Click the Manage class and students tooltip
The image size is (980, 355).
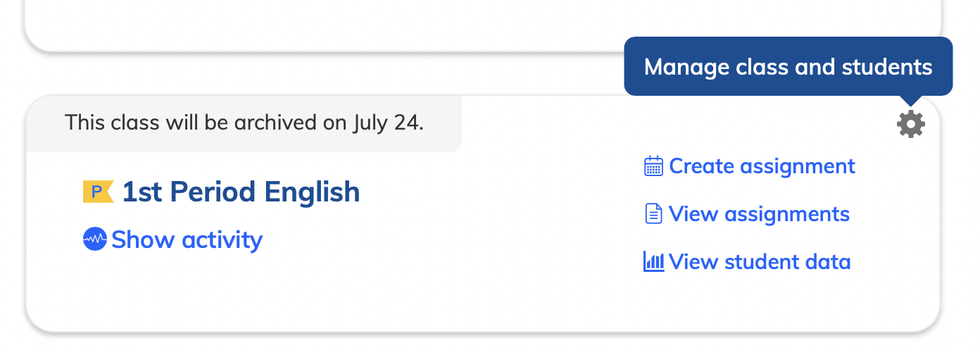788,67
